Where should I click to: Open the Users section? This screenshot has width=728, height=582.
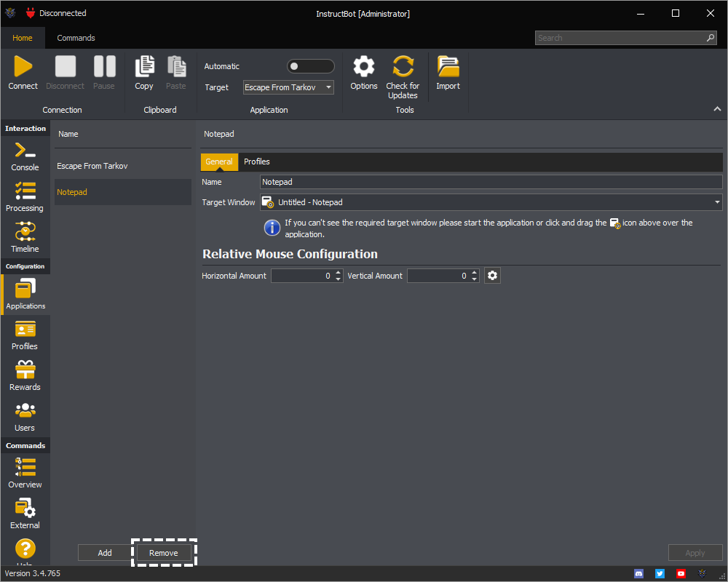25,417
